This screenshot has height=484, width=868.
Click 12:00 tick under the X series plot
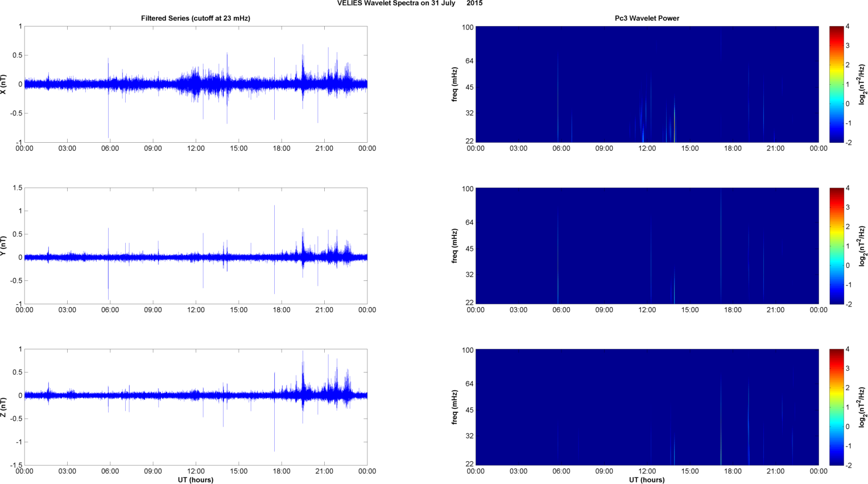196,148
